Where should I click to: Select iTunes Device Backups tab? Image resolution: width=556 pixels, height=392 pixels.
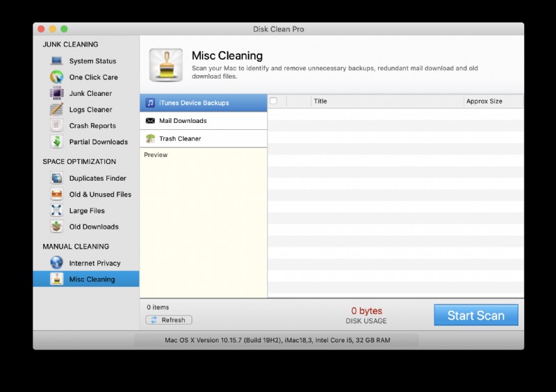[x=204, y=103]
